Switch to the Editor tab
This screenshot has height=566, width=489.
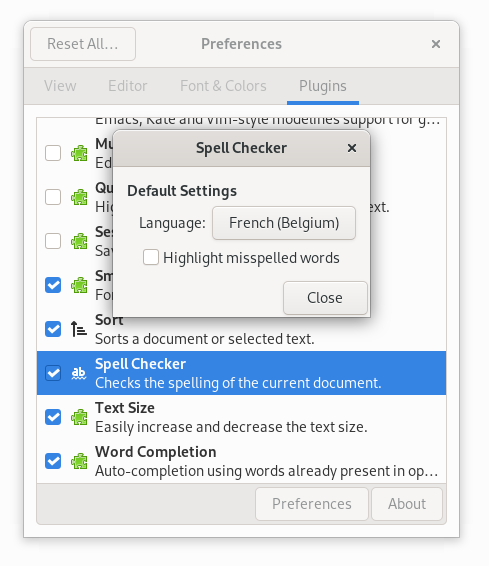point(128,86)
